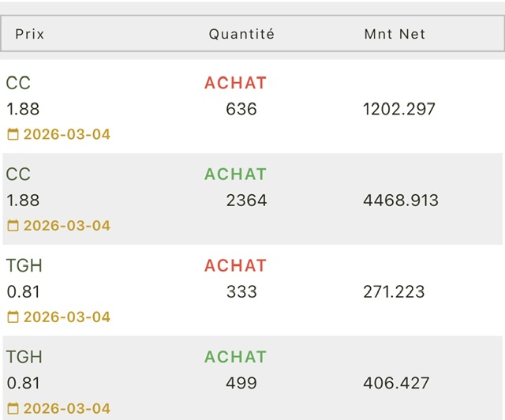Viewport: 505px width, 420px height.
Task: Click the red ACHAT label above quantity 636
Action: [235, 83]
